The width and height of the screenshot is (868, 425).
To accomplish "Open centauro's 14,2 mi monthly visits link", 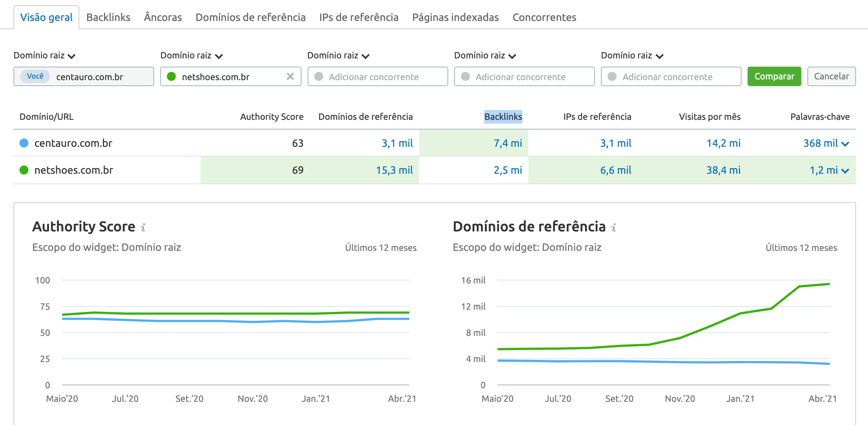I will click(723, 143).
